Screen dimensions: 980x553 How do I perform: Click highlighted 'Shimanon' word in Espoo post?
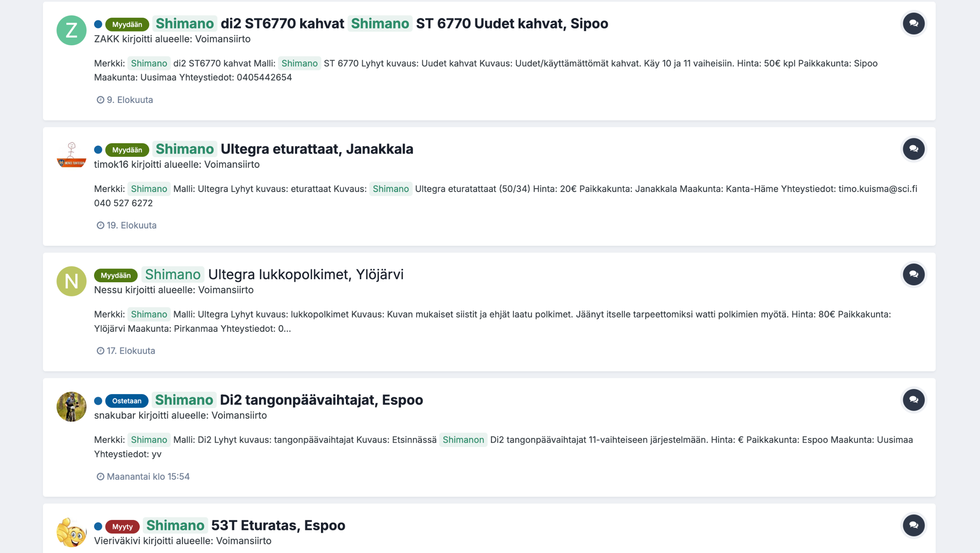click(x=463, y=440)
